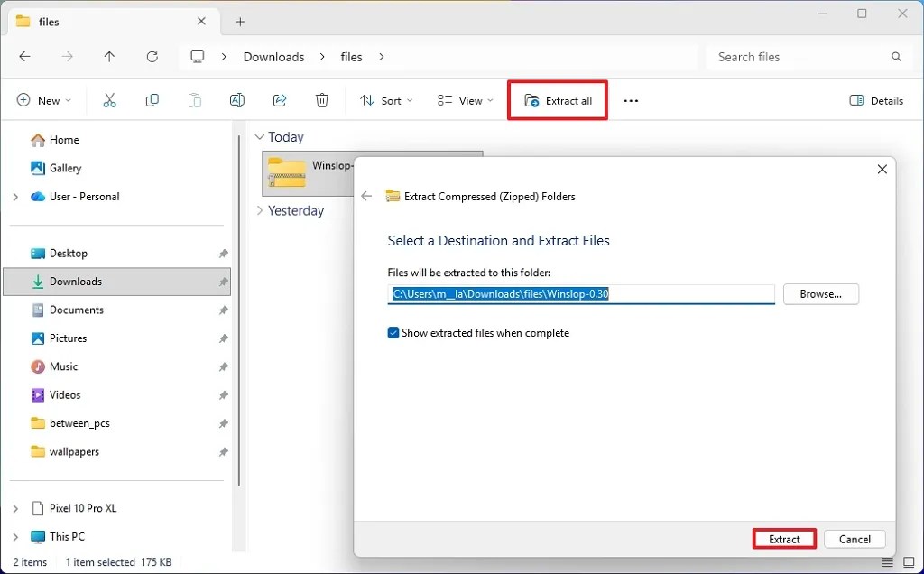Show the Details pane

pyautogui.click(x=874, y=100)
